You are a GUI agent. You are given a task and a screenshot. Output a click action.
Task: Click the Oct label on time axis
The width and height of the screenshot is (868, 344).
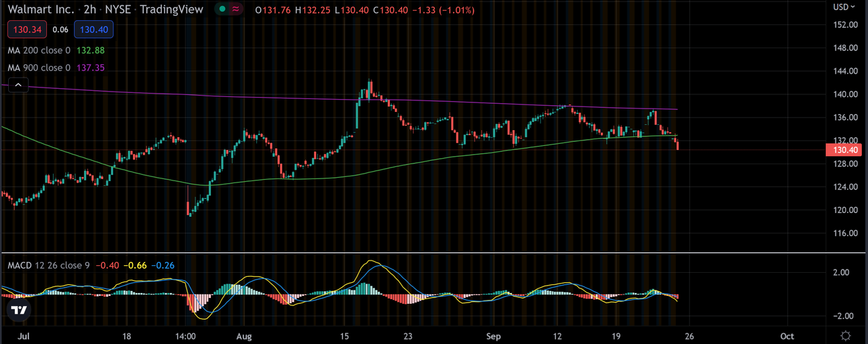(x=787, y=336)
